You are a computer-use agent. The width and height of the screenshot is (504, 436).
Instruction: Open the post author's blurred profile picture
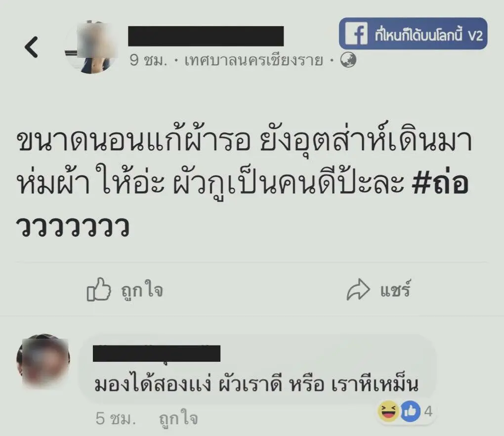click(91, 47)
